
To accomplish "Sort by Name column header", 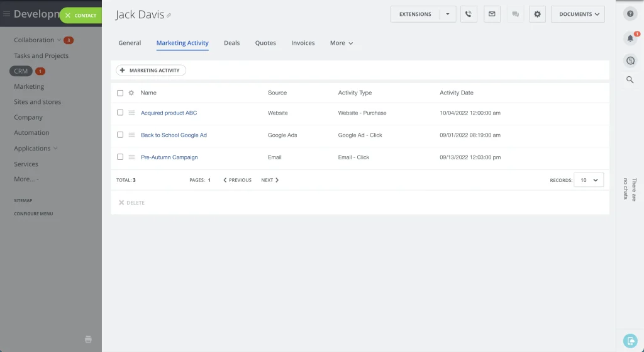I will (148, 93).
